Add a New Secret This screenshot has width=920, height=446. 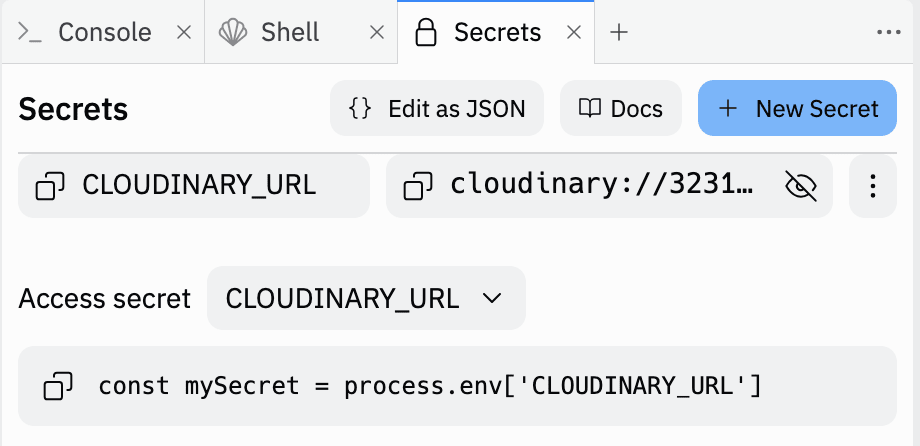(797, 109)
